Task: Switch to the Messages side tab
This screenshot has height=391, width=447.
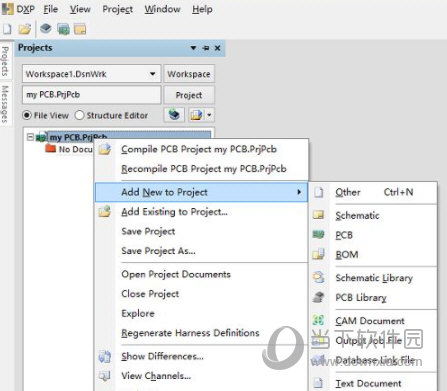Action: coord(5,104)
